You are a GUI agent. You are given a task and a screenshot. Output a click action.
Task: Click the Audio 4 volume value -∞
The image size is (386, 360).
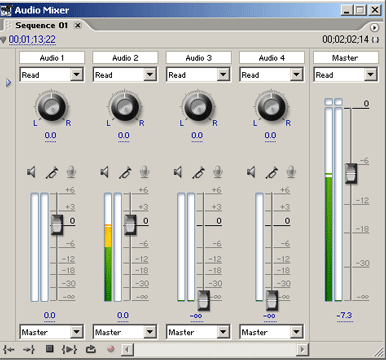point(269,316)
